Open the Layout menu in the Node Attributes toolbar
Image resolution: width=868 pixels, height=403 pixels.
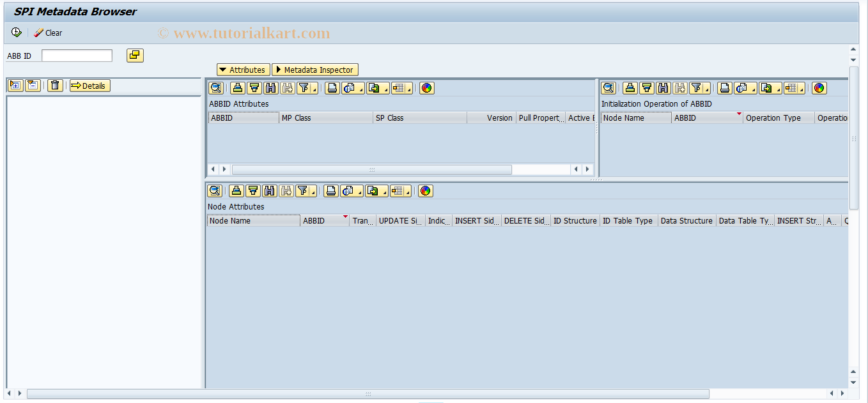coord(399,191)
